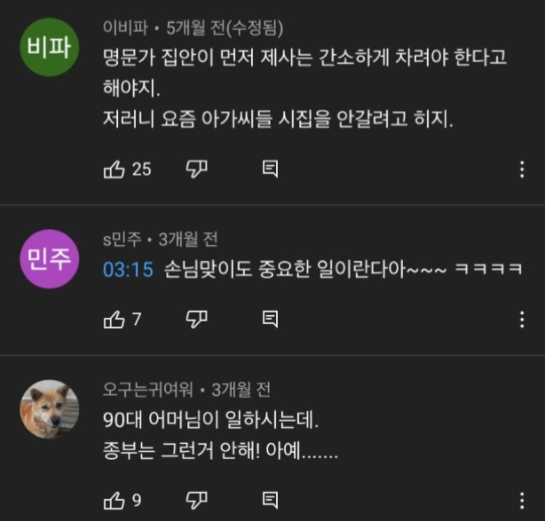
Task: Reply to the comment by 오구는귀여워
Action: [x=270, y=500]
